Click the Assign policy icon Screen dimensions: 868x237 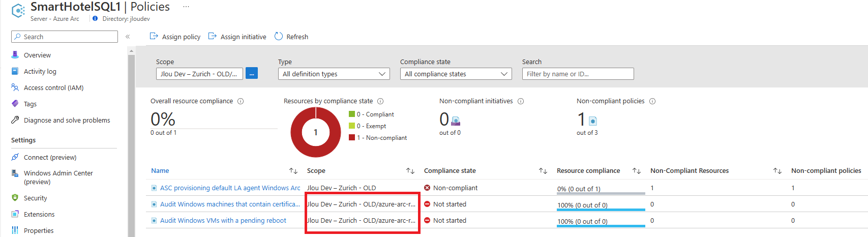coord(154,36)
